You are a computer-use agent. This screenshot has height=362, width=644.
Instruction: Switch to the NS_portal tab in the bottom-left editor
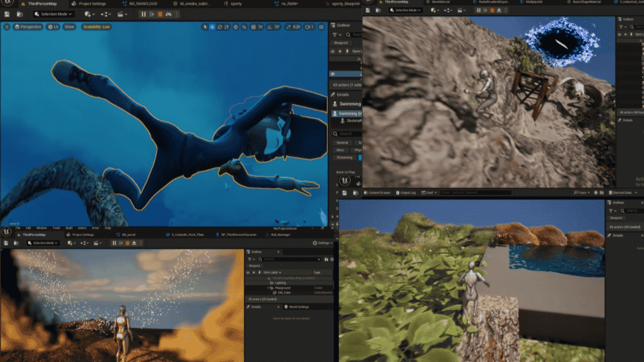pos(126,235)
